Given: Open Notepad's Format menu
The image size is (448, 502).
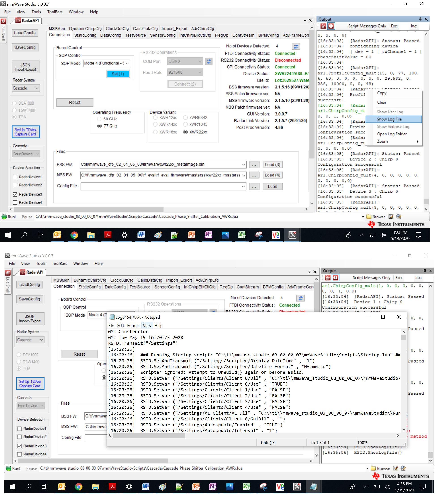Looking at the screenshot, I should [133, 325].
